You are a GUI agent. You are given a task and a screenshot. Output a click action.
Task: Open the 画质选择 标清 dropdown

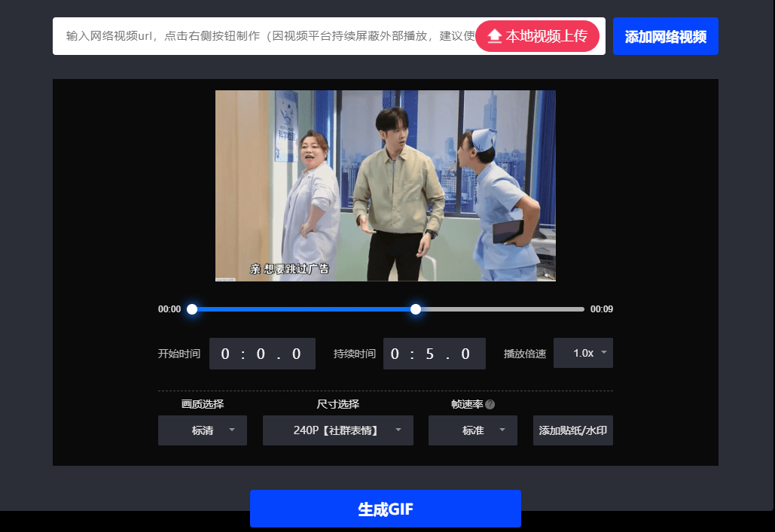(x=202, y=430)
